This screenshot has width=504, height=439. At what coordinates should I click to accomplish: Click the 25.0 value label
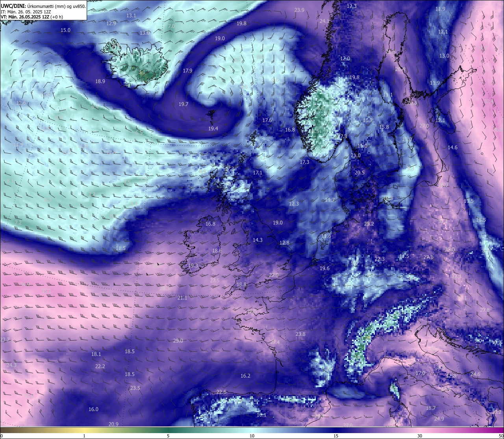[178, 341]
